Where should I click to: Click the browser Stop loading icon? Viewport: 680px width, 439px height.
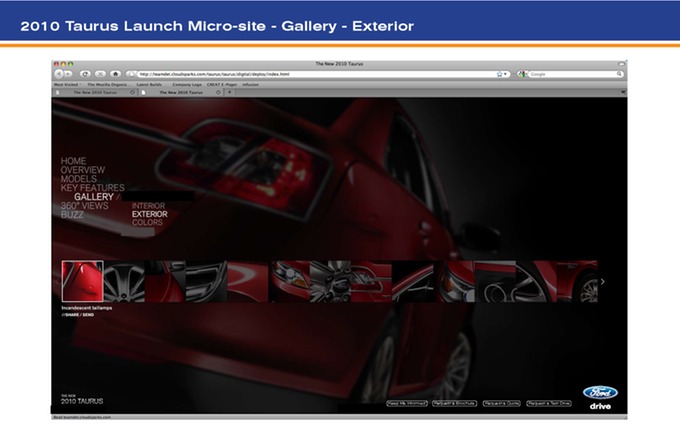tap(100, 74)
